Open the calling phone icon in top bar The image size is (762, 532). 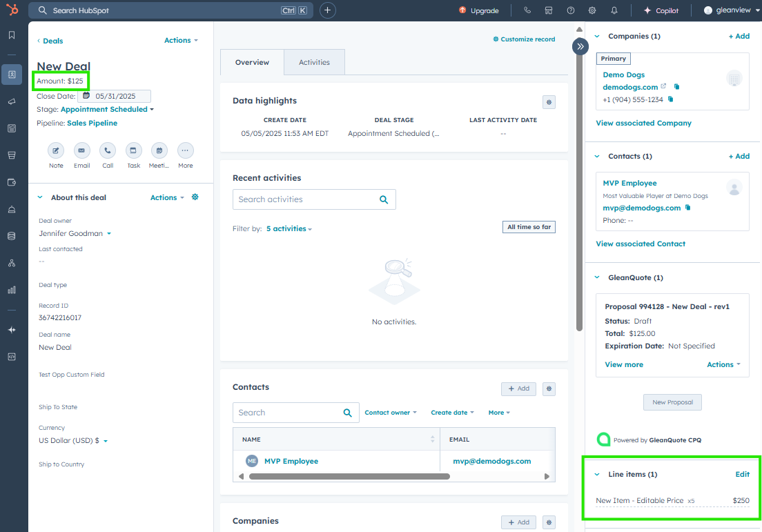[x=527, y=10]
